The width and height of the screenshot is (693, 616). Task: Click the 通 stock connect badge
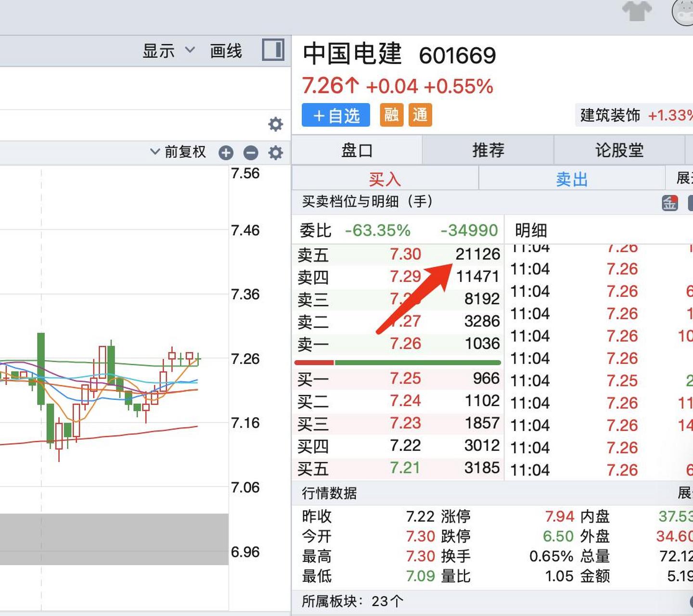click(x=420, y=115)
